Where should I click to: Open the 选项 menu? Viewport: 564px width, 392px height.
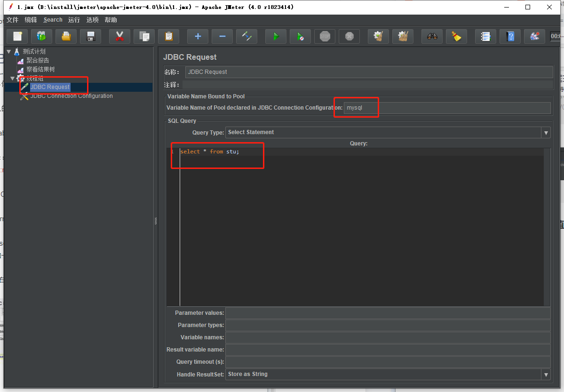tap(93, 20)
